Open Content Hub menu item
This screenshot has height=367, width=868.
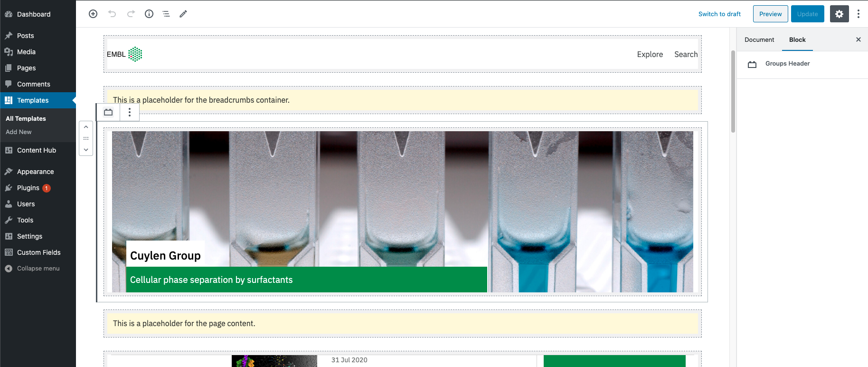click(38, 150)
